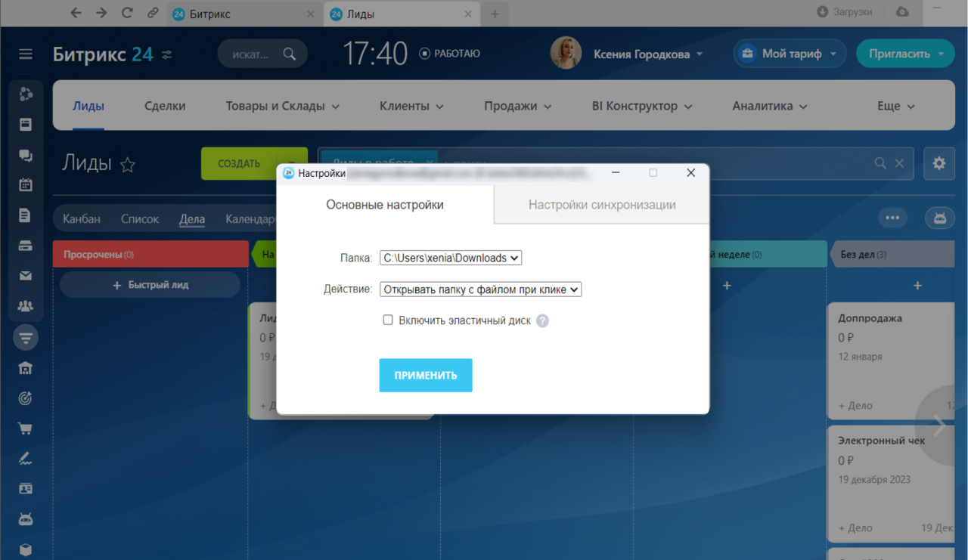Click Ксения Городкова avatar photo
This screenshot has height=560, width=968.
566,53
